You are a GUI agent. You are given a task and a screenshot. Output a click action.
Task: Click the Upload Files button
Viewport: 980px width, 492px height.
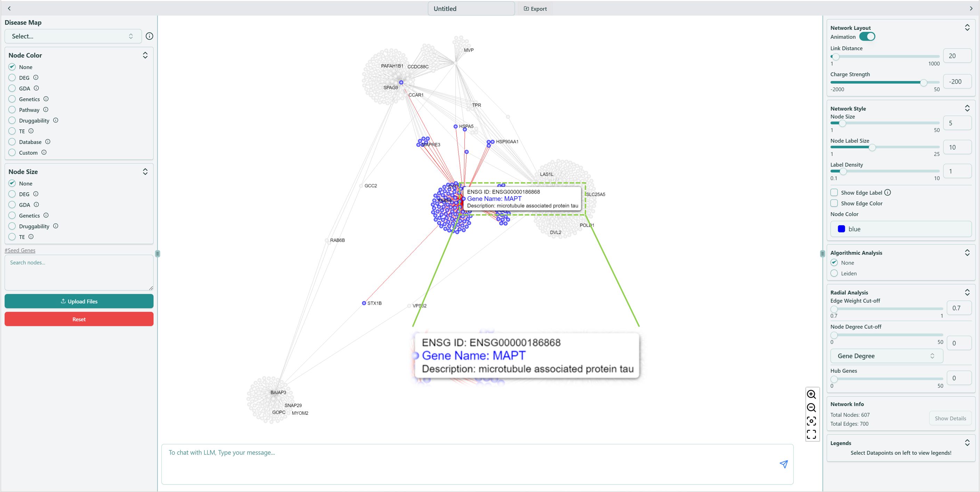click(79, 301)
